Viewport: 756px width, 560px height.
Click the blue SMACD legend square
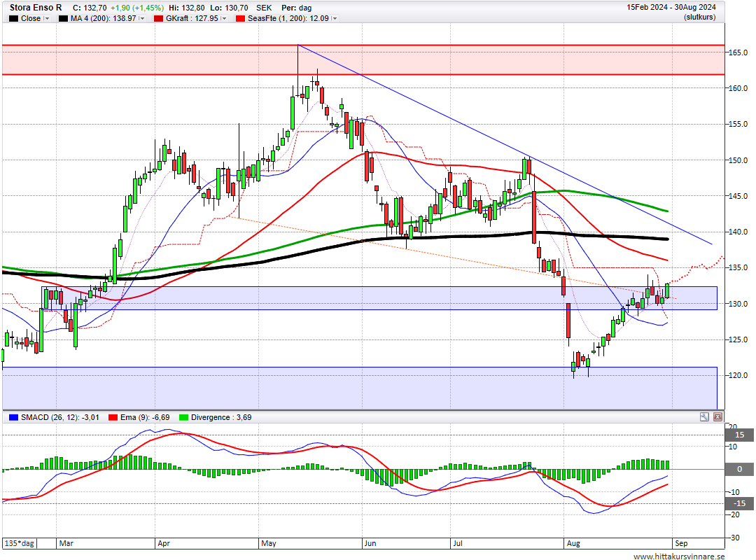coord(13,417)
